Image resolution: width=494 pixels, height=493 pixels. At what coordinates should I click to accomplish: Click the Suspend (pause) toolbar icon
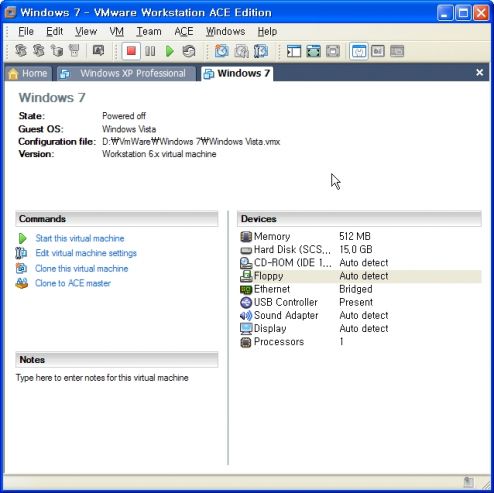pyautogui.click(x=150, y=51)
